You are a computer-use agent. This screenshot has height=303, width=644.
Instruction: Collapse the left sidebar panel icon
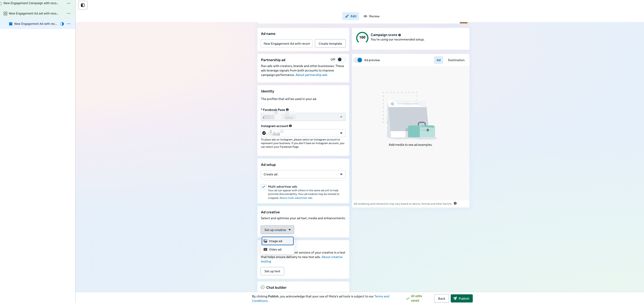pos(83,5)
